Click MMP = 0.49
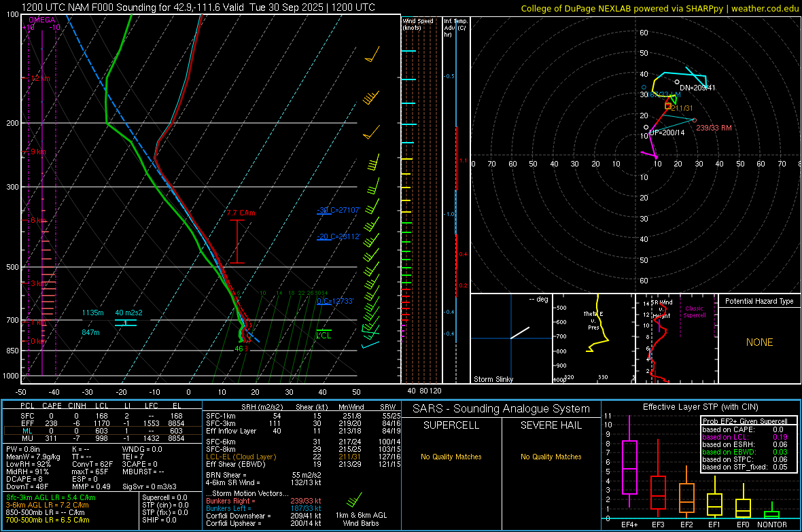The height and width of the screenshot is (532, 802). tap(92, 486)
